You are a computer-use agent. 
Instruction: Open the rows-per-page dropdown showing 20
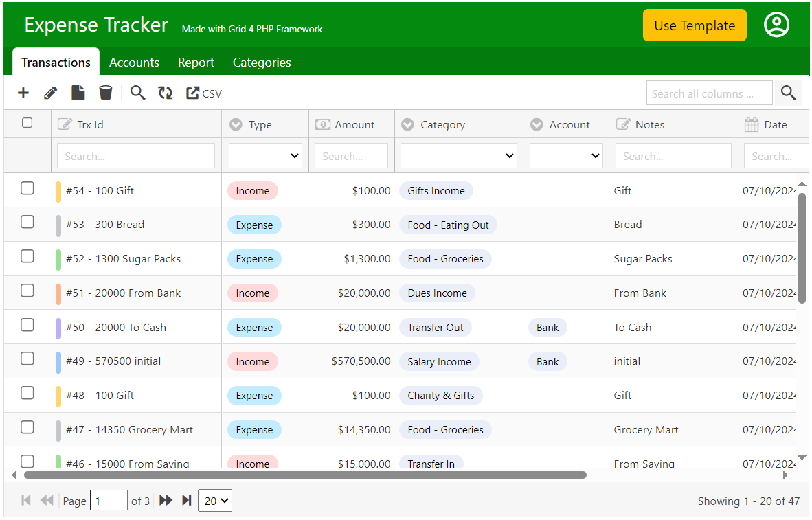pyautogui.click(x=215, y=501)
